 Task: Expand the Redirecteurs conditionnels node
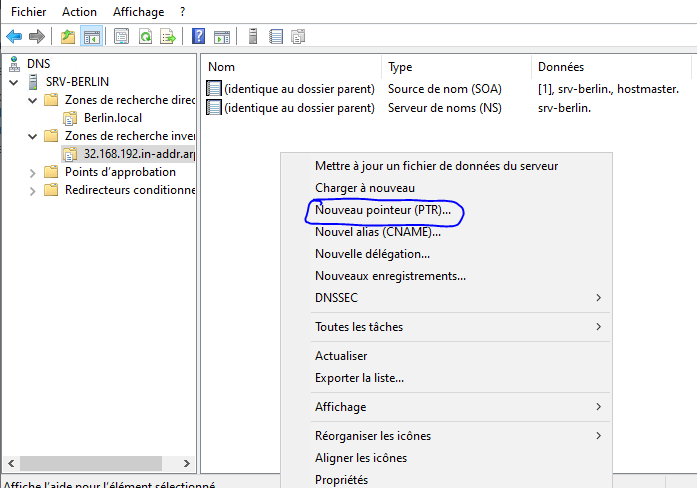31,190
